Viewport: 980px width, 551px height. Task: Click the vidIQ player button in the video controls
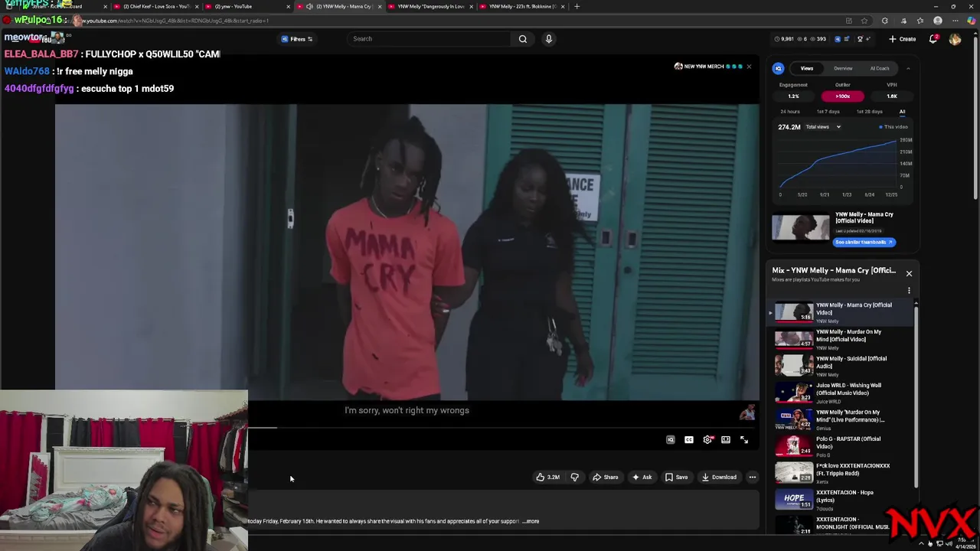click(x=671, y=440)
